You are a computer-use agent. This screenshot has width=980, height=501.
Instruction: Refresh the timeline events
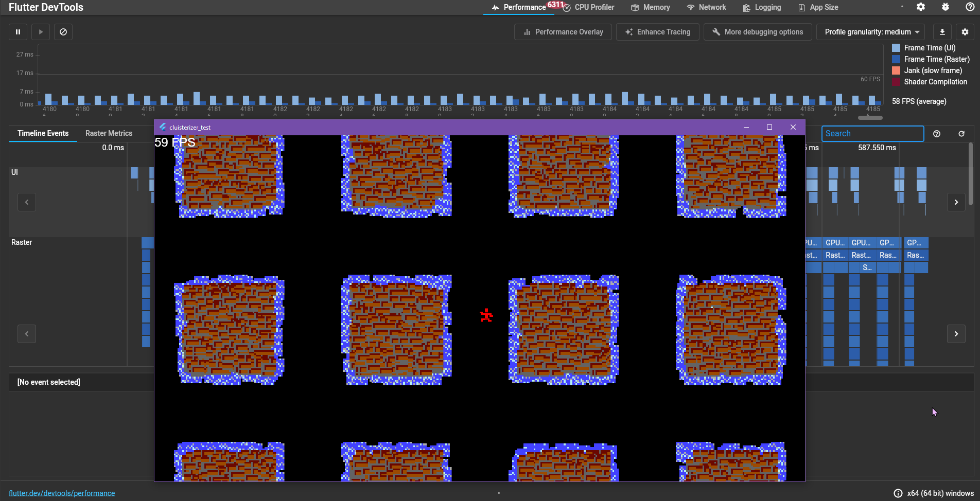coord(961,134)
